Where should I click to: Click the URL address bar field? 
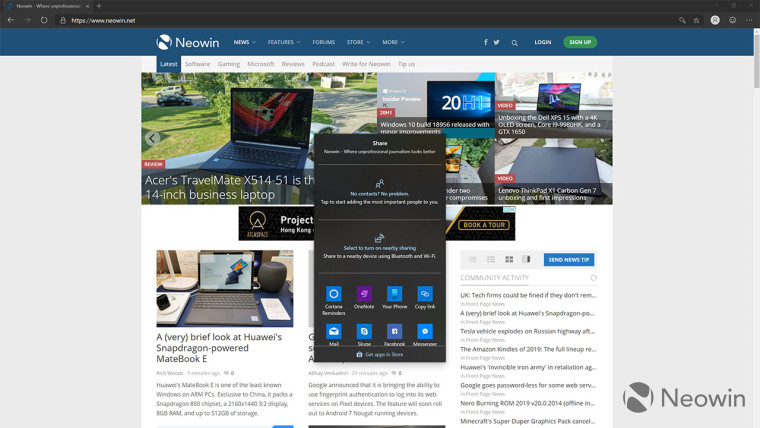[368, 20]
